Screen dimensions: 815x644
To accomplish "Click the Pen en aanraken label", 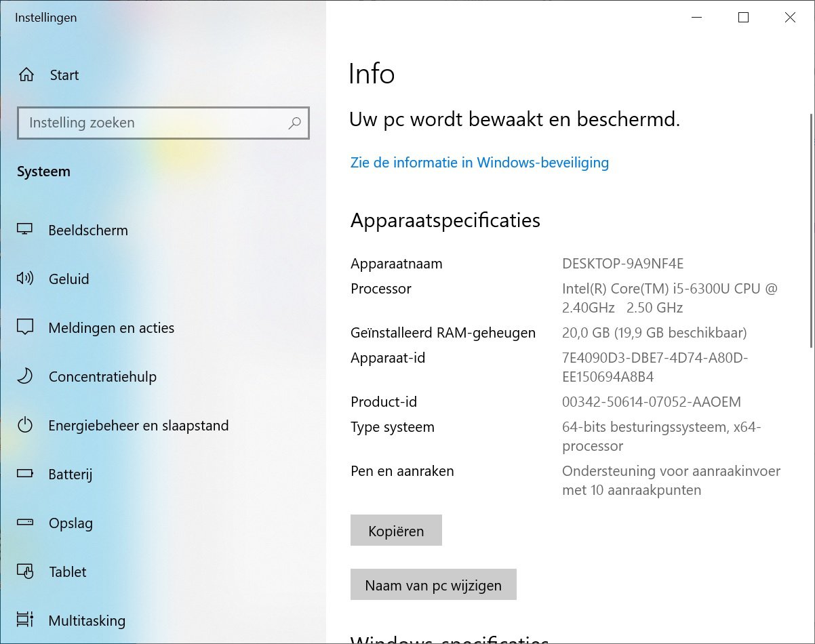I will click(x=402, y=470).
